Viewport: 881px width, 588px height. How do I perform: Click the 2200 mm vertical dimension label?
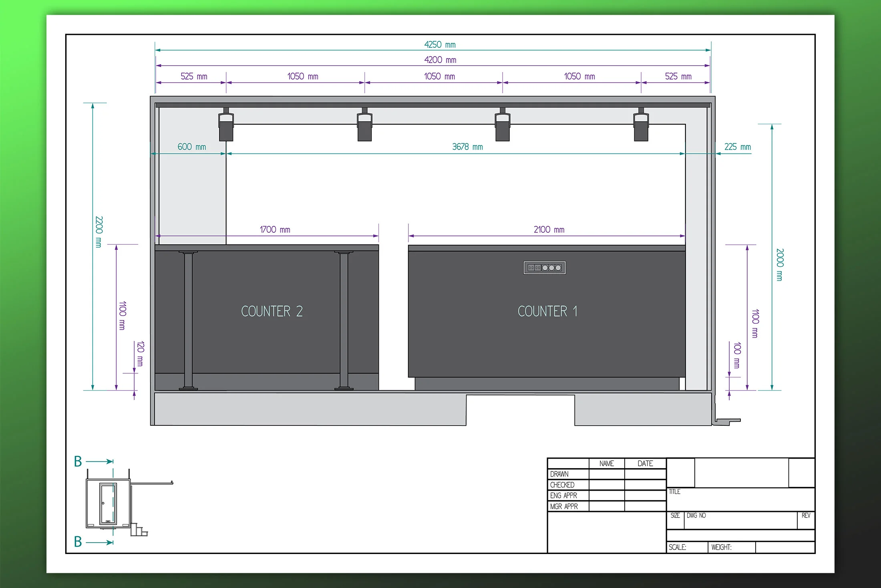pos(99,232)
